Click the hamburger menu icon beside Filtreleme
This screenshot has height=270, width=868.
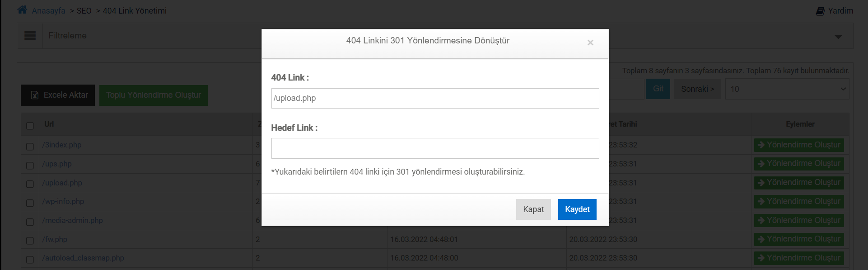tap(30, 36)
